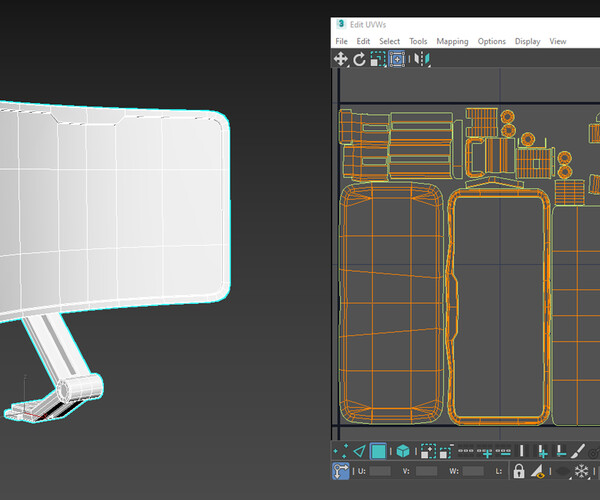The width and height of the screenshot is (600, 500).
Task: Click Grow UV selection icon
Action: 428,451
